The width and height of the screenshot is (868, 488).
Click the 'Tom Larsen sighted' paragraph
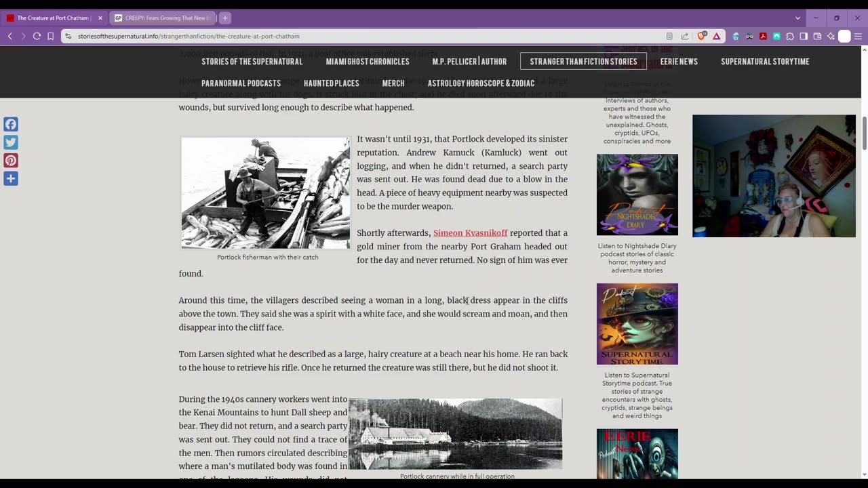coord(373,361)
